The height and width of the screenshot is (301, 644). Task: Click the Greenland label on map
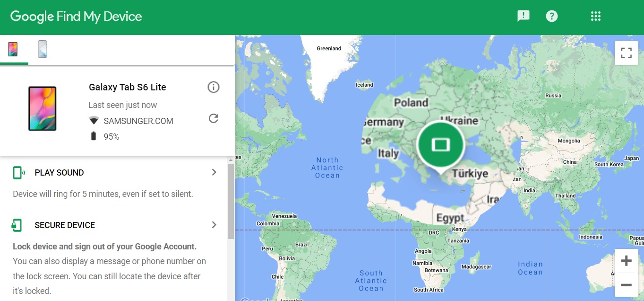click(x=329, y=48)
